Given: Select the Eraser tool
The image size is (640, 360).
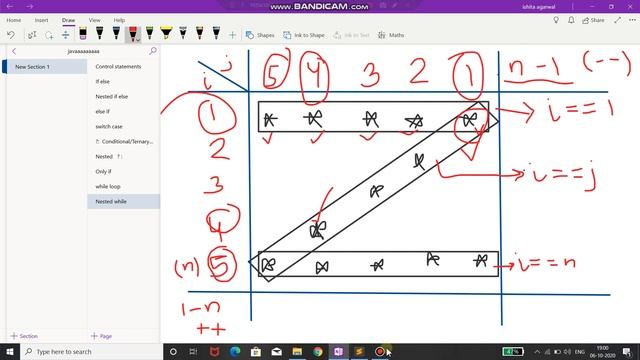Looking at the screenshot, I should point(83,33).
